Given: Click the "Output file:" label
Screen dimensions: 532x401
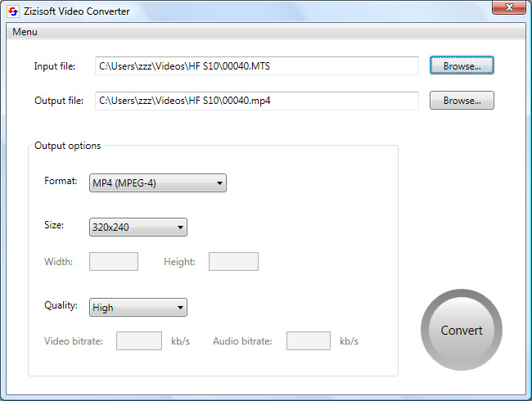Looking at the screenshot, I should (59, 101).
